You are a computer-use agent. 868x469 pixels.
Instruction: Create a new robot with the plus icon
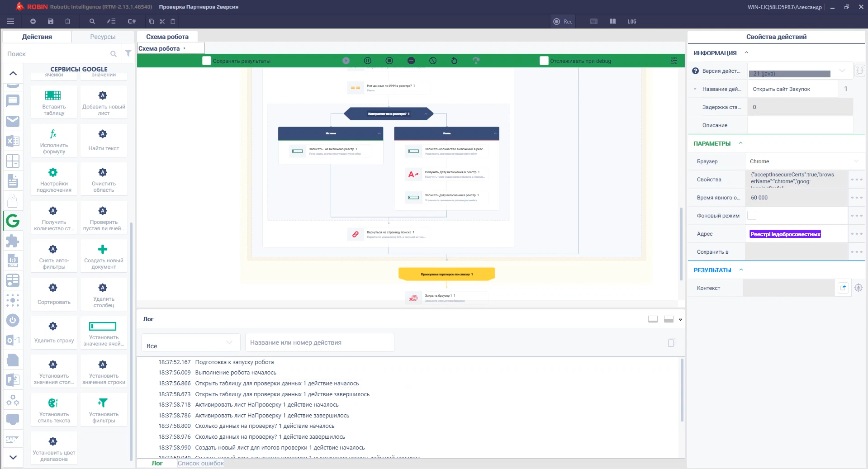coord(33,21)
